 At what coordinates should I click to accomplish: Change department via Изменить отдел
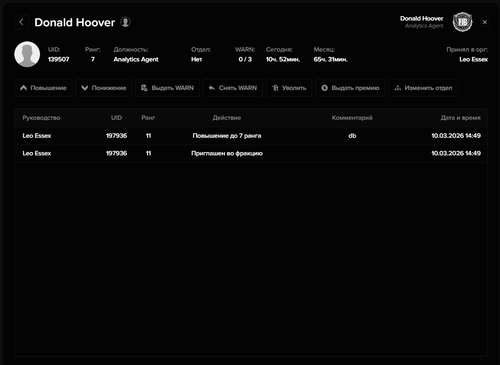coord(423,88)
